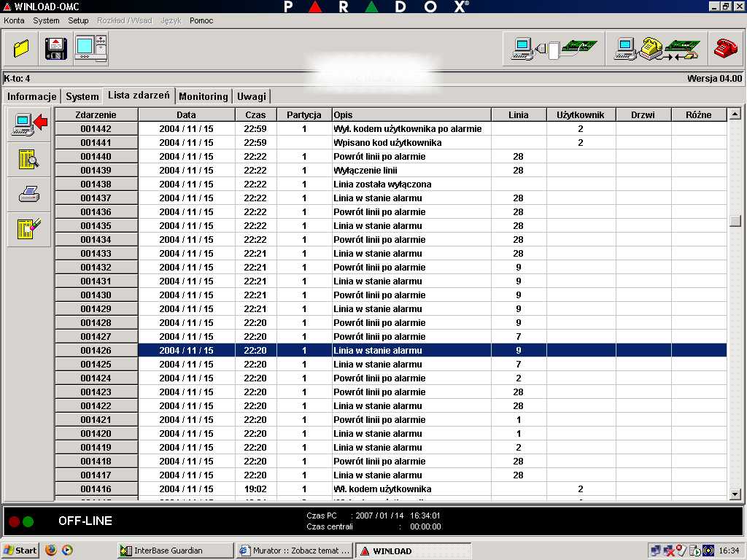Viewport: 747px width, 560px height.
Task: Open the Pomoc menu
Action: [x=201, y=20]
